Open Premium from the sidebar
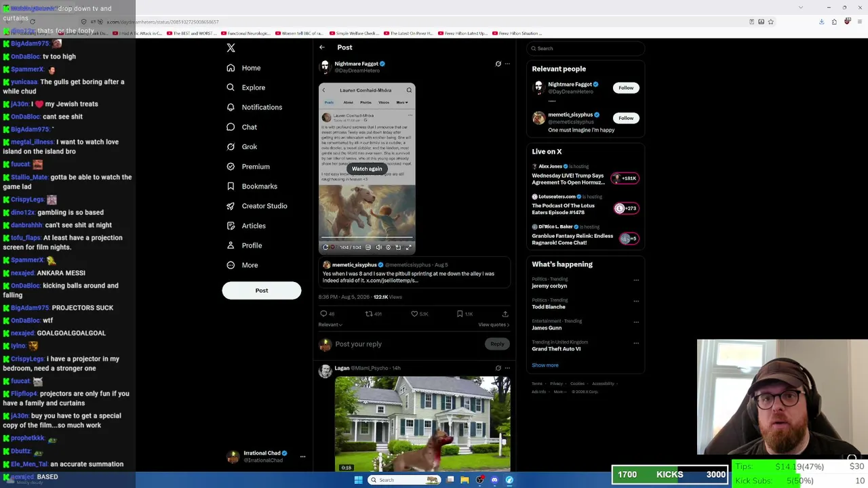The image size is (868, 488). pos(248,166)
